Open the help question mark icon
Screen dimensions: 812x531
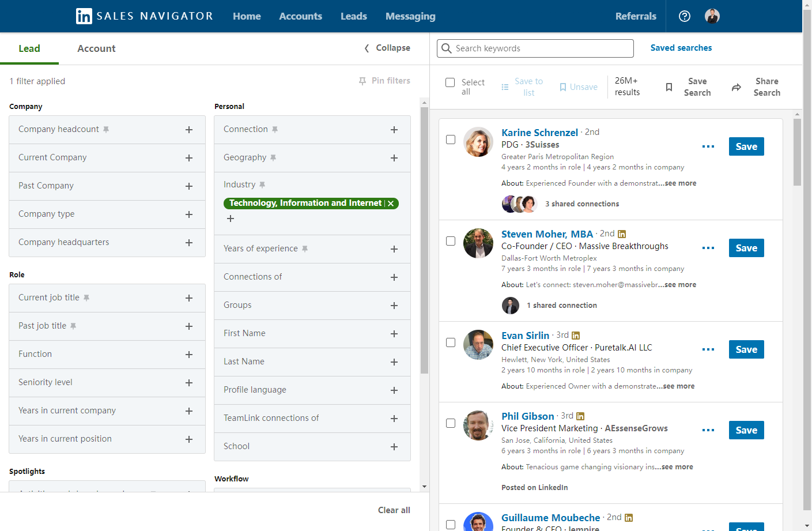(684, 16)
